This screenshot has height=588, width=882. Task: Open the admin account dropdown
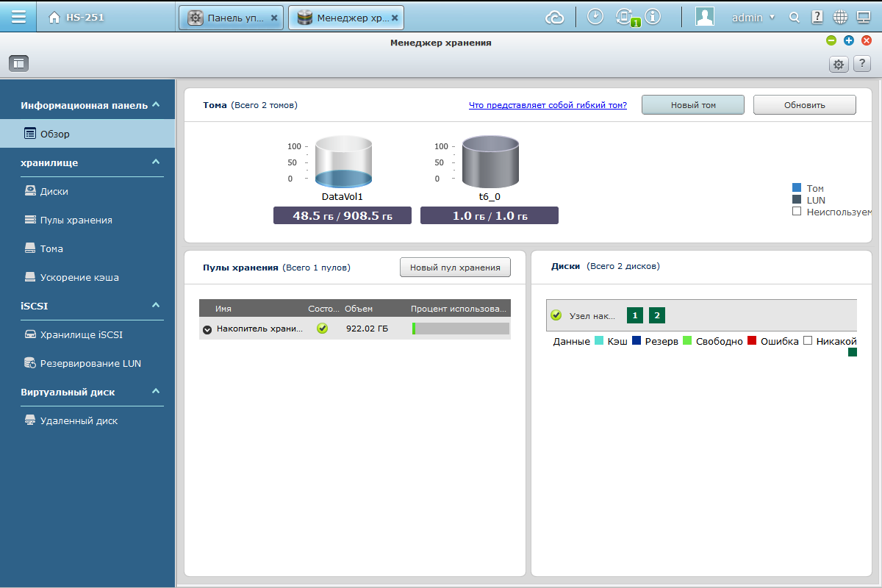click(x=753, y=18)
